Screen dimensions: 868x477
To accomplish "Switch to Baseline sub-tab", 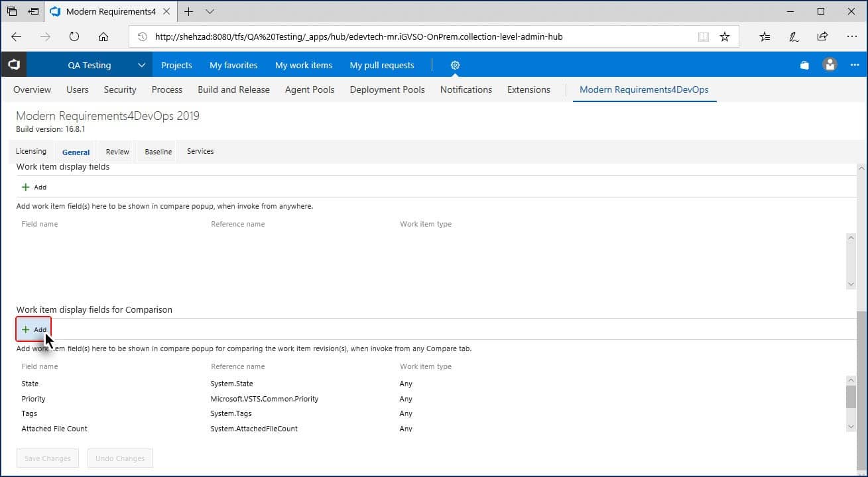I will [158, 152].
